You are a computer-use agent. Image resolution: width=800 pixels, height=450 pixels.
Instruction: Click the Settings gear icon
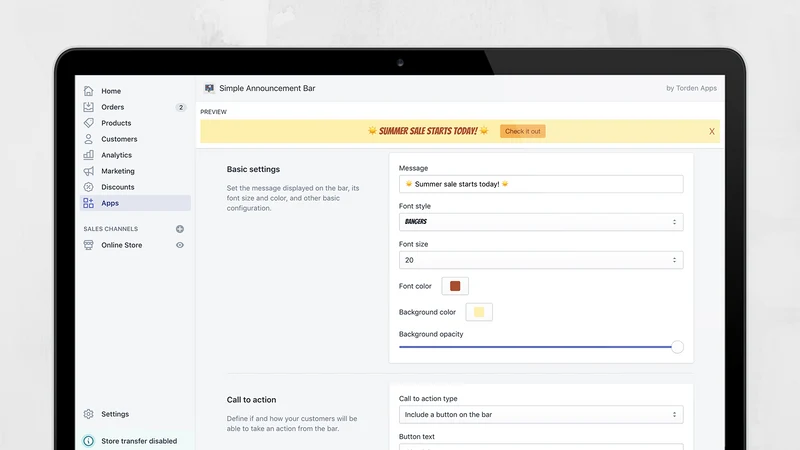88,414
